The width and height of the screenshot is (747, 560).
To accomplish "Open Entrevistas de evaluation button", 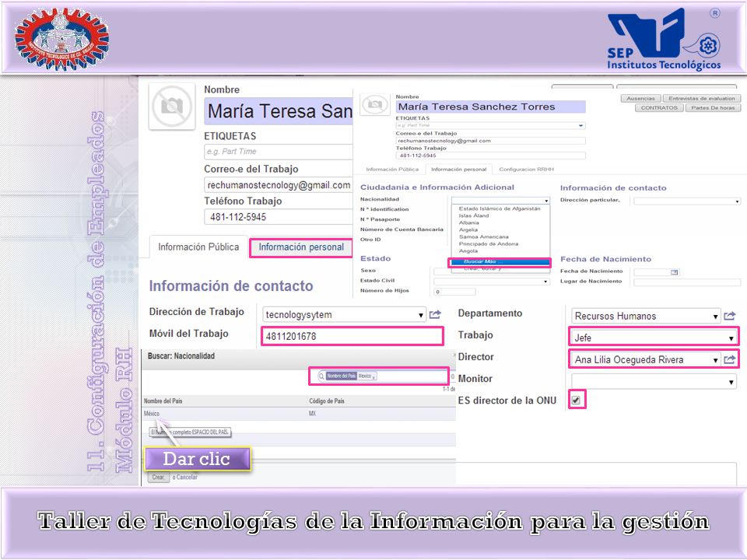I will [x=702, y=99].
